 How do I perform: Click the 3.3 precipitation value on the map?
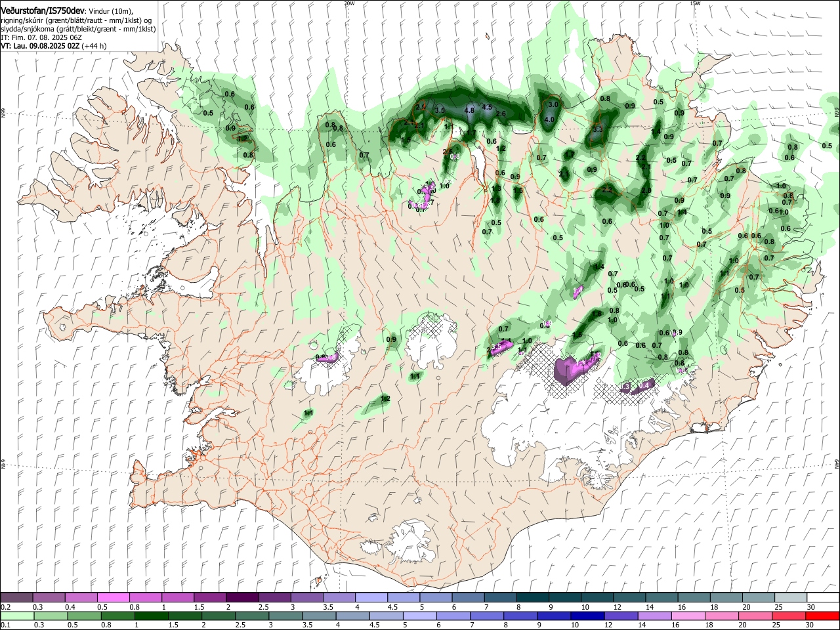598,129
